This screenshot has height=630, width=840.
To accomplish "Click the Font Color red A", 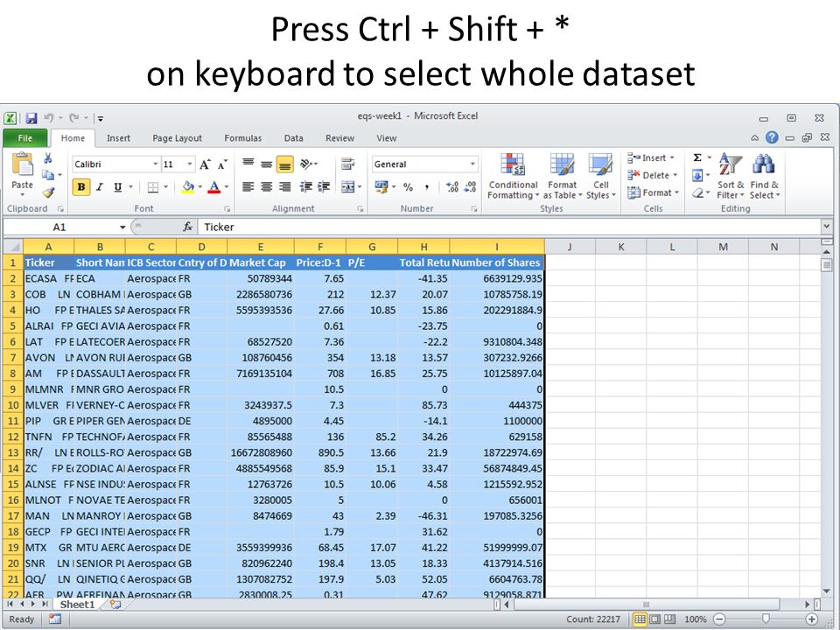I will coord(213,187).
